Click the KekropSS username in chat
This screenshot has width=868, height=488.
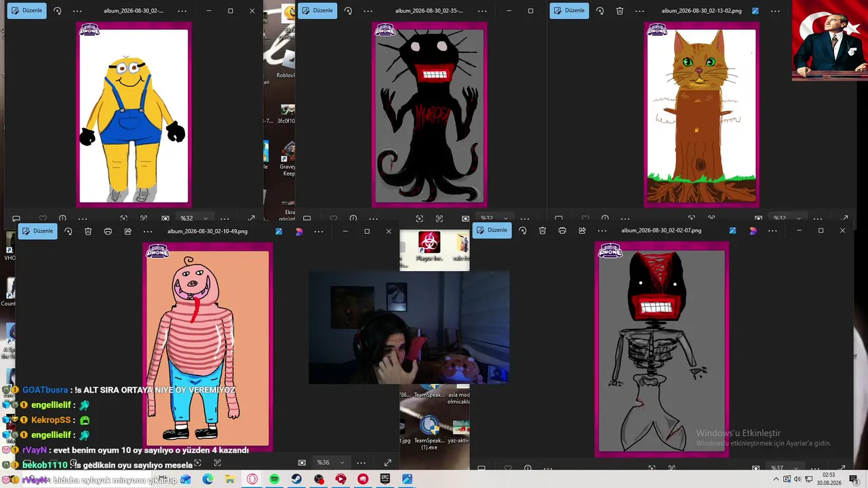pos(51,420)
